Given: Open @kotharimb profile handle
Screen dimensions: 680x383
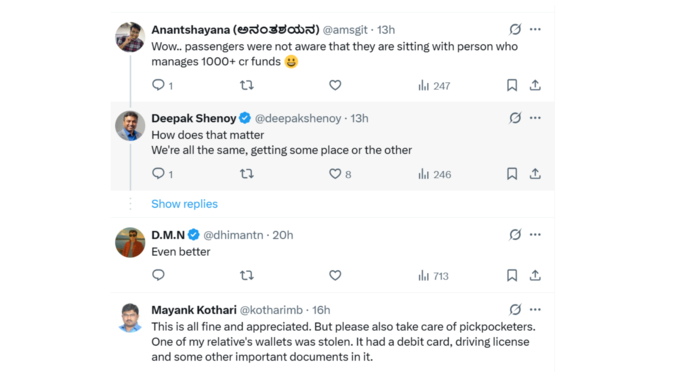Looking at the screenshot, I should [271, 310].
